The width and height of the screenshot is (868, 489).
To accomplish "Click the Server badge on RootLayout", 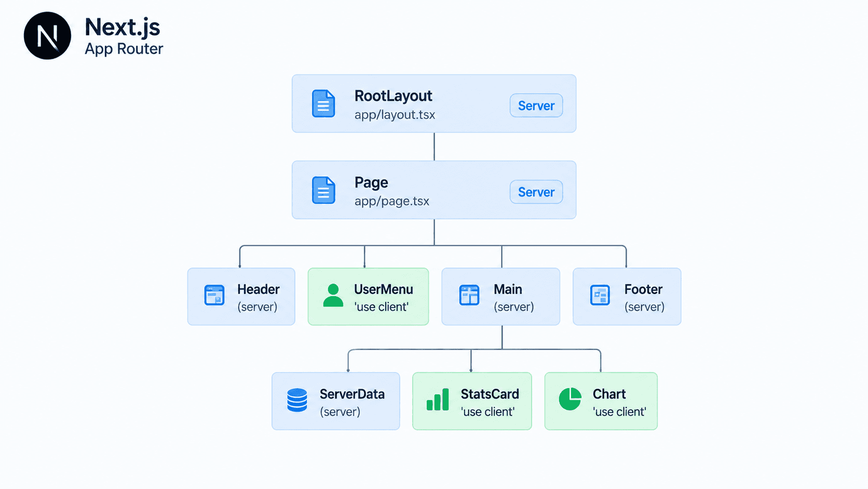I will point(536,105).
